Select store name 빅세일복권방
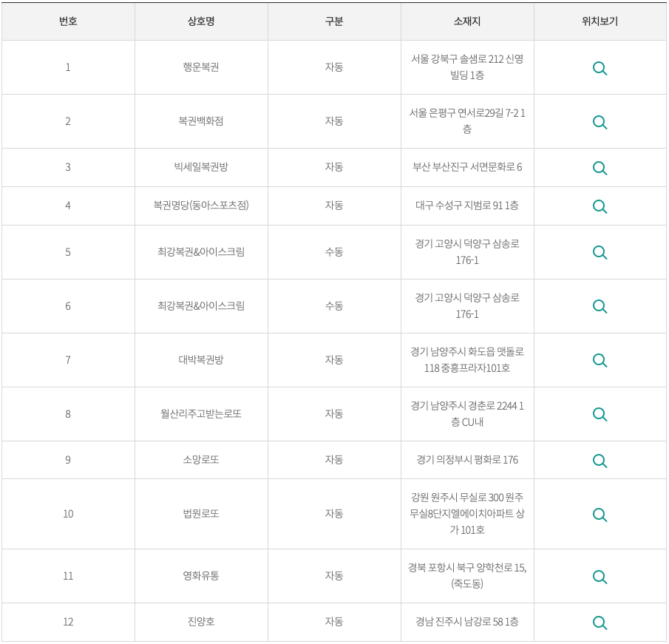Viewport: 669px width, 644px height. pos(201,167)
